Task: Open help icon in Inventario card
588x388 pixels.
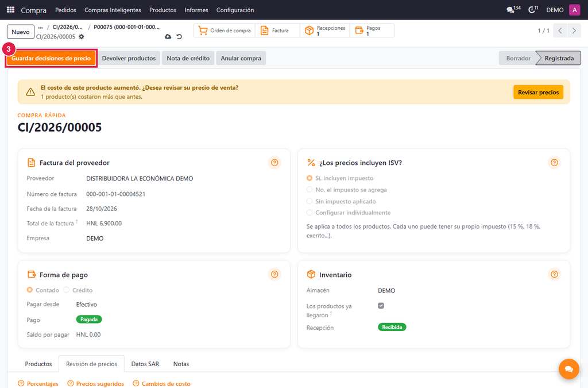Action: [x=554, y=274]
